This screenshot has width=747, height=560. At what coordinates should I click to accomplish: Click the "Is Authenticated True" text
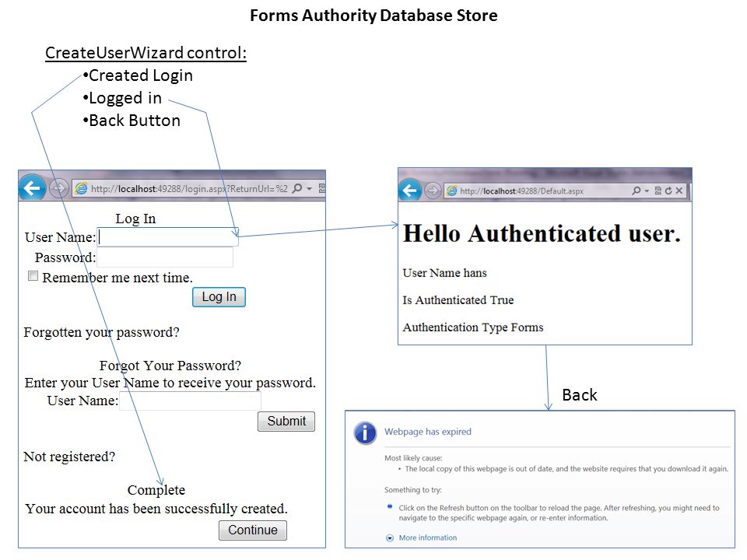click(458, 300)
